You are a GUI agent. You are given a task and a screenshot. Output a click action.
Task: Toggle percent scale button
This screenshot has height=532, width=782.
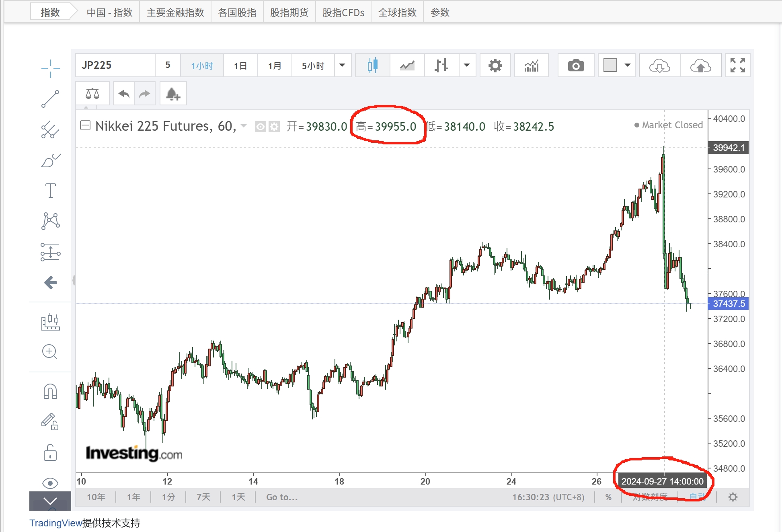pyautogui.click(x=608, y=497)
